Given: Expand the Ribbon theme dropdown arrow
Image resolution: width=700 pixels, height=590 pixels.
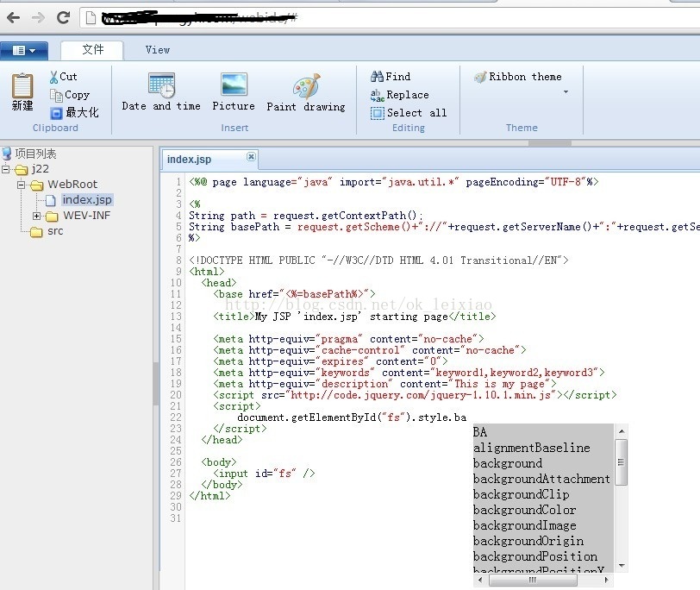Looking at the screenshot, I should tap(566, 92).
